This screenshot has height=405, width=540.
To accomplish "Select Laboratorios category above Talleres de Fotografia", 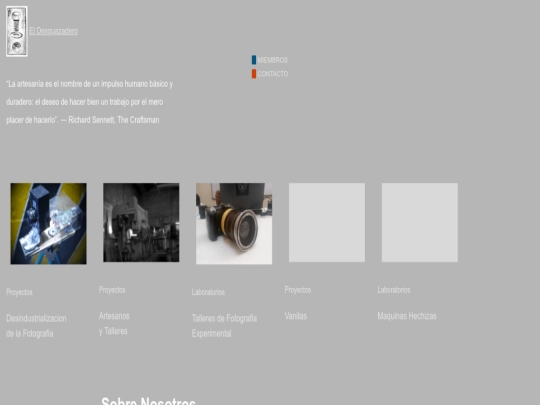I will (x=208, y=292).
